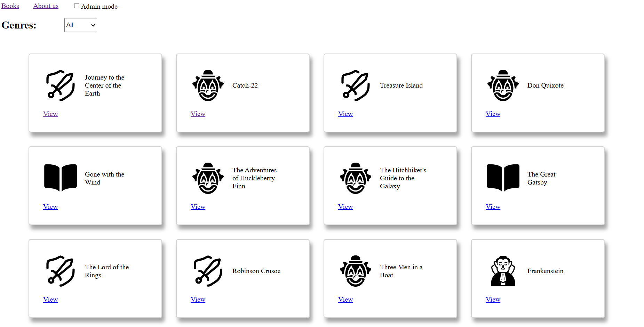The height and width of the screenshot is (327, 644).
Task: Go to the Books page
Action: click(x=10, y=6)
